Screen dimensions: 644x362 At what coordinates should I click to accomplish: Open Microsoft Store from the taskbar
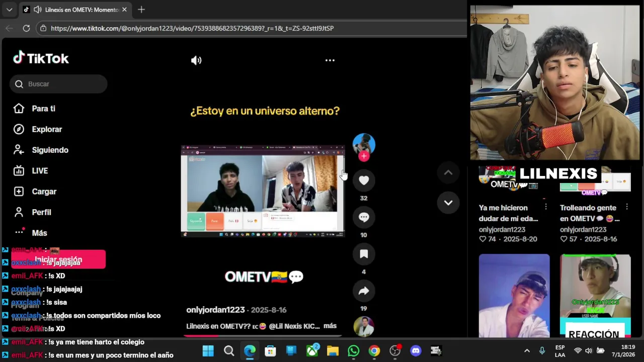271,351
